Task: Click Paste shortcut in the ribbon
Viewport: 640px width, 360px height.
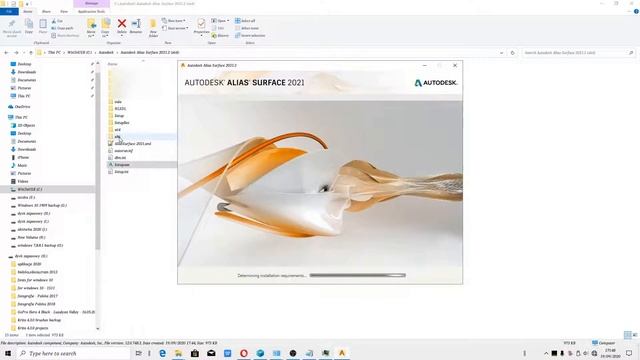Action: (65, 36)
